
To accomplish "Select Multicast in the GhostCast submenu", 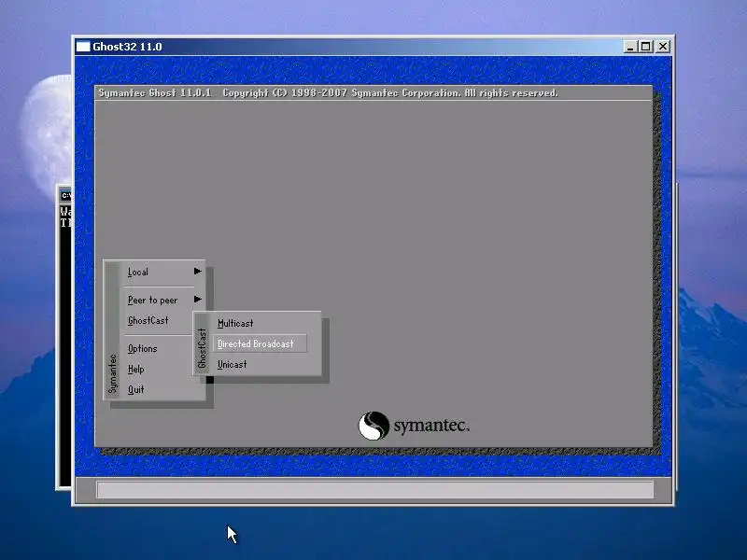I will point(235,323).
